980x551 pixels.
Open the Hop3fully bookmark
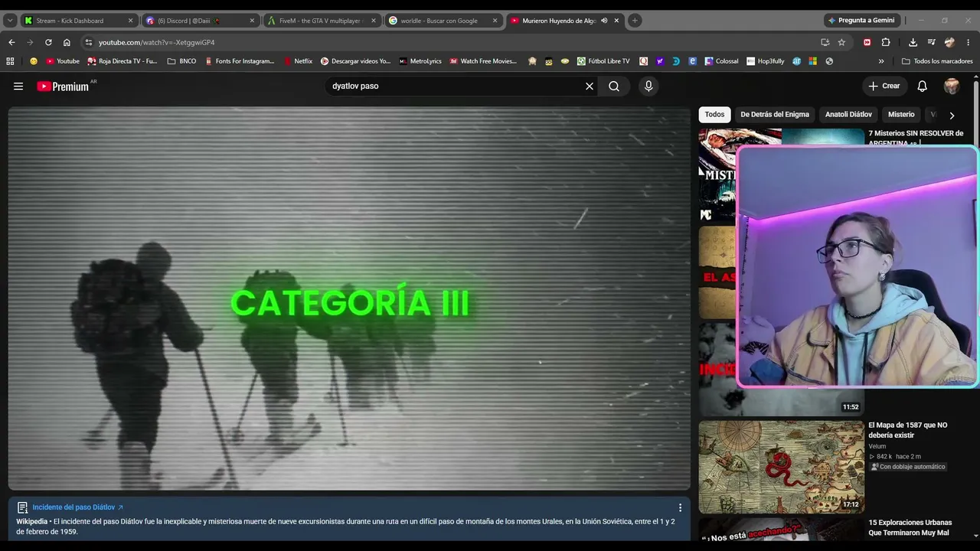(x=766, y=61)
